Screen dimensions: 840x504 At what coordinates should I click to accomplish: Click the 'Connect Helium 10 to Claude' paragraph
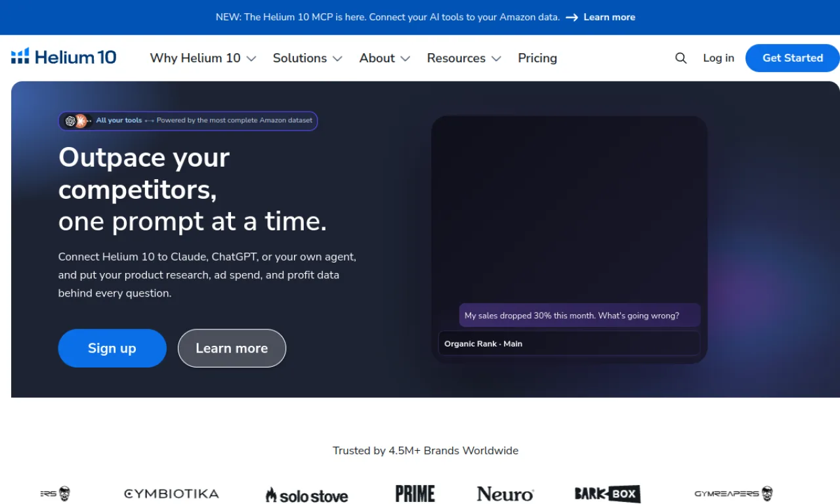(x=207, y=275)
